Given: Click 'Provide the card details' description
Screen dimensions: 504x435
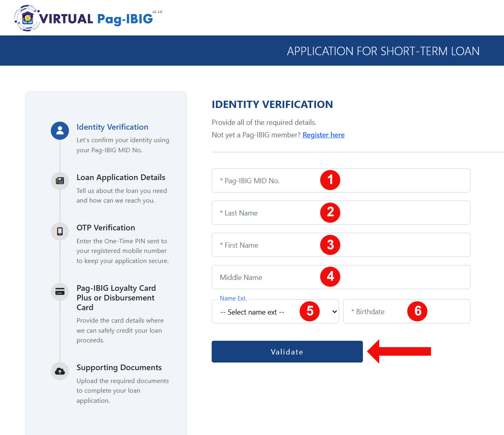Looking at the screenshot, I should 120,330.
